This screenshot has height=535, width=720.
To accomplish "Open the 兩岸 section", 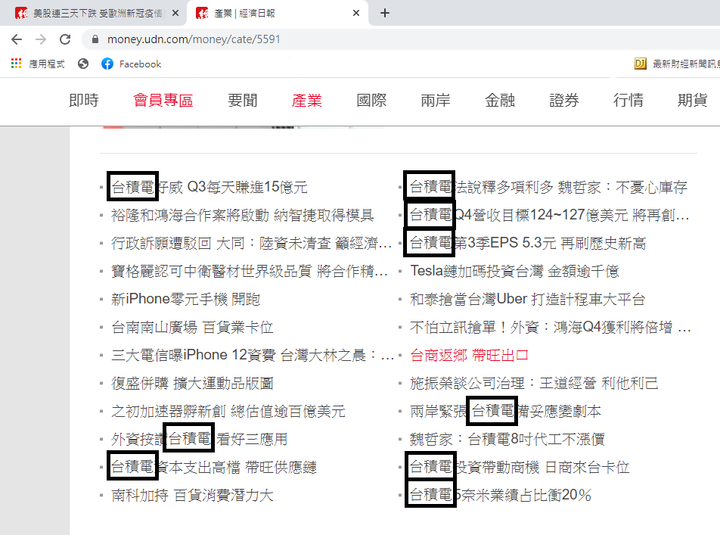I will 435,100.
